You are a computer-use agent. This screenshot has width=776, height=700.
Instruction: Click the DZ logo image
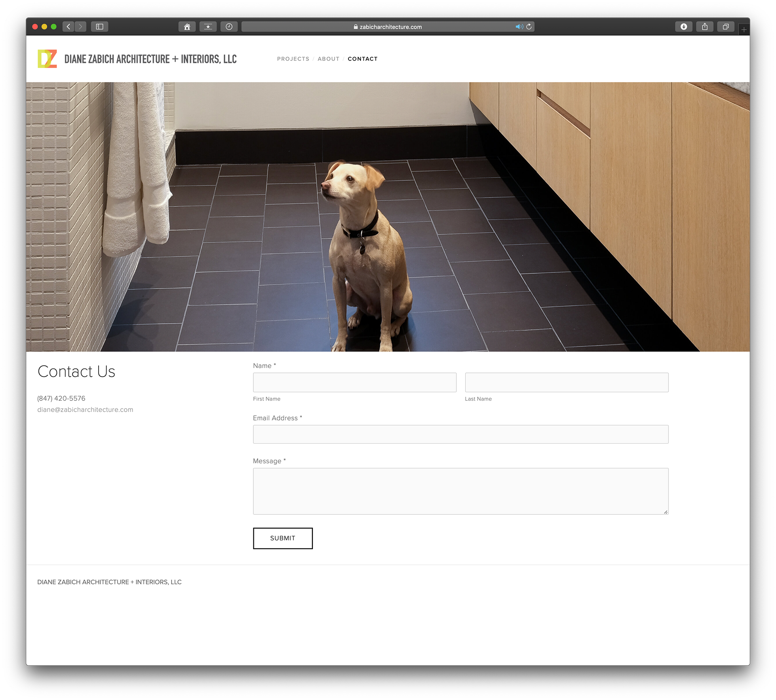47,59
